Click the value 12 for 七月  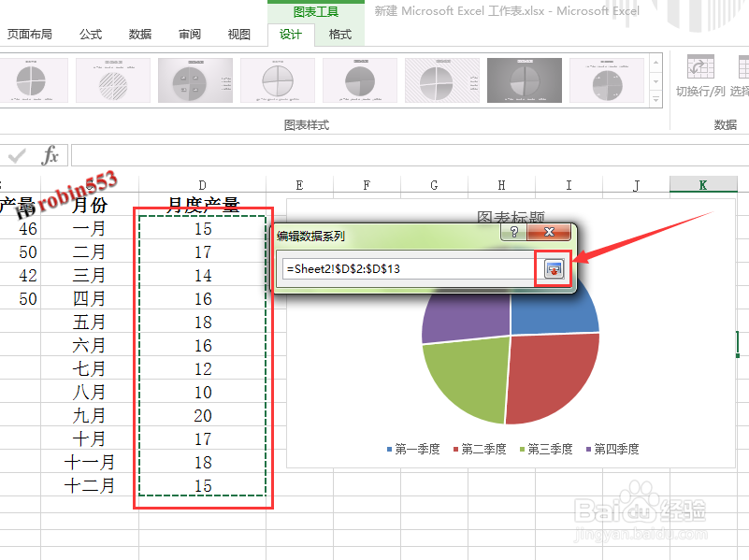[x=203, y=369]
